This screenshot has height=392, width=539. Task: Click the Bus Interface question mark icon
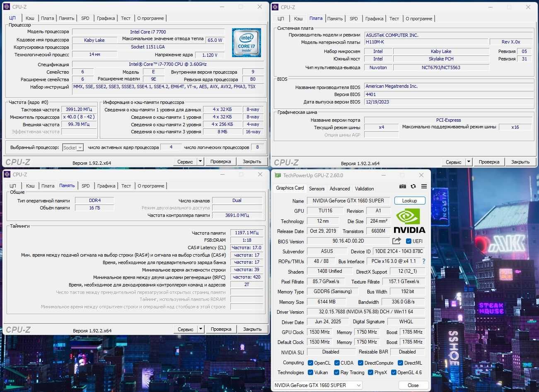click(x=424, y=261)
